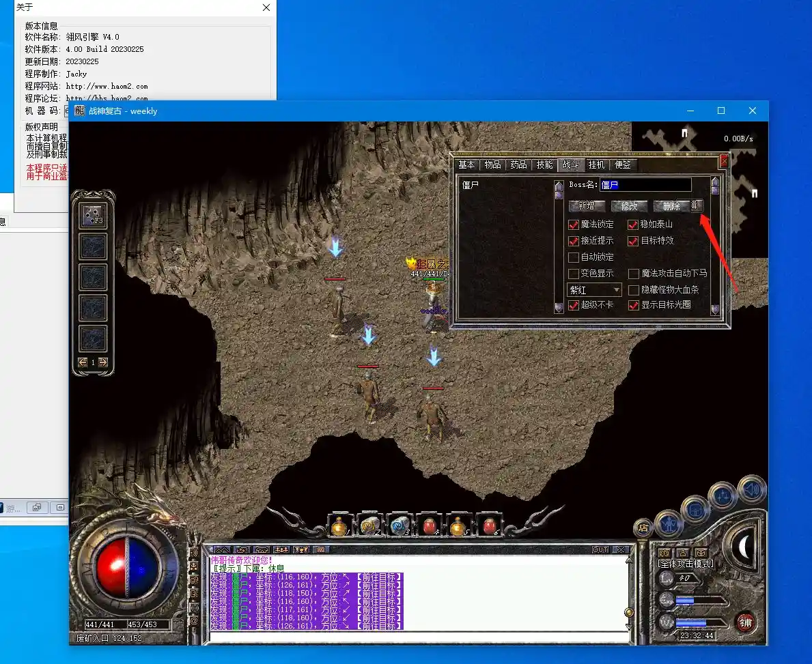Image resolution: width=812 pixels, height=664 pixels.
Task: Open the shop via the 店 round button
Action: click(643, 528)
